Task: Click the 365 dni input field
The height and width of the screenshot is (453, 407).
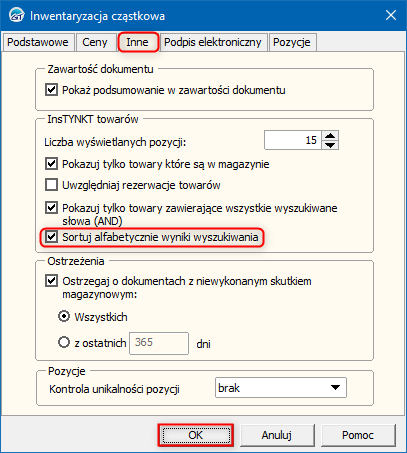Action: click(159, 343)
